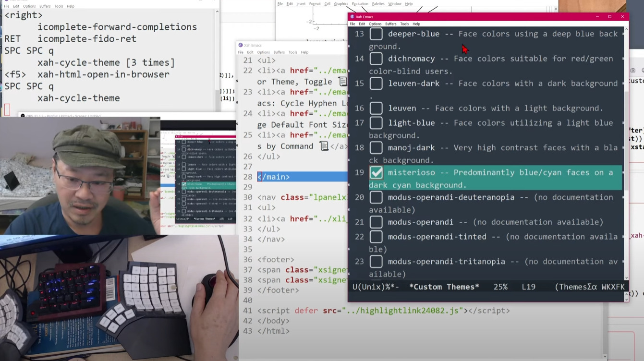Click the '</body>' tag on line 42
644x361 pixels.
pyautogui.click(x=273, y=321)
